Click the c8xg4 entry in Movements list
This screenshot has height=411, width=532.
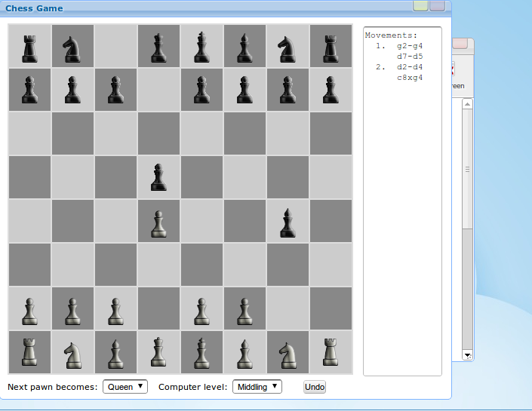(409, 77)
